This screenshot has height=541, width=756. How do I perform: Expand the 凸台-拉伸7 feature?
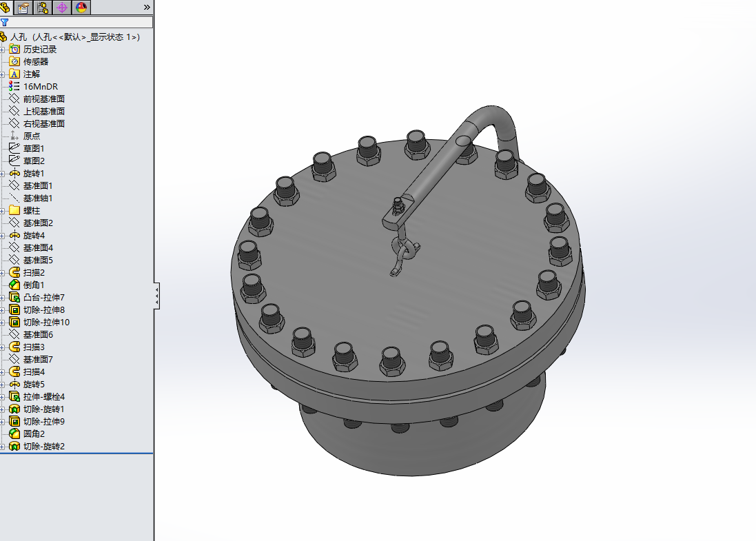[x=2, y=298]
